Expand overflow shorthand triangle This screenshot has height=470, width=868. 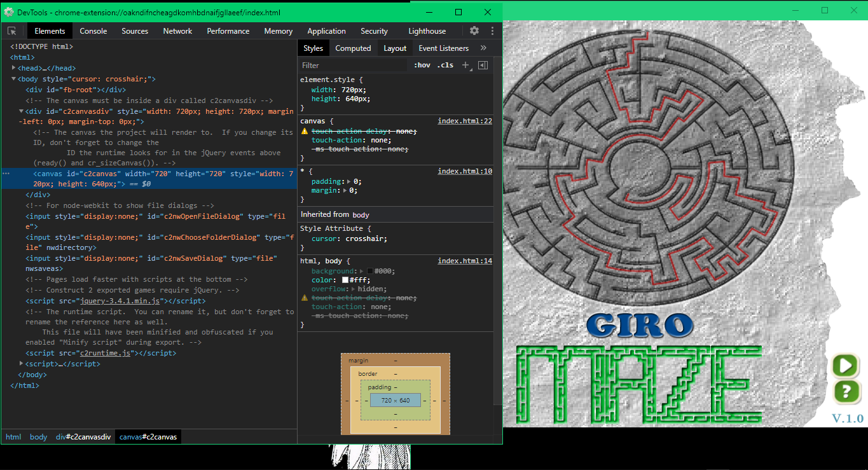pyautogui.click(x=354, y=289)
